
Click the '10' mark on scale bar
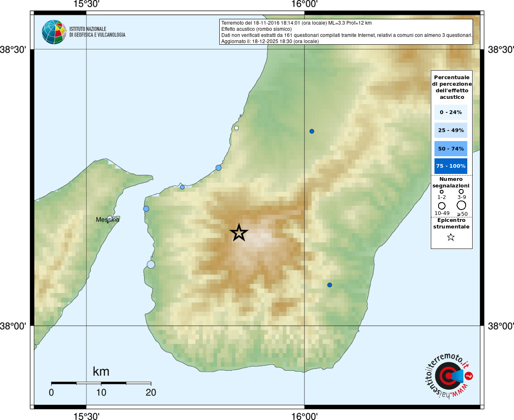pyautogui.click(x=101, y=393)
